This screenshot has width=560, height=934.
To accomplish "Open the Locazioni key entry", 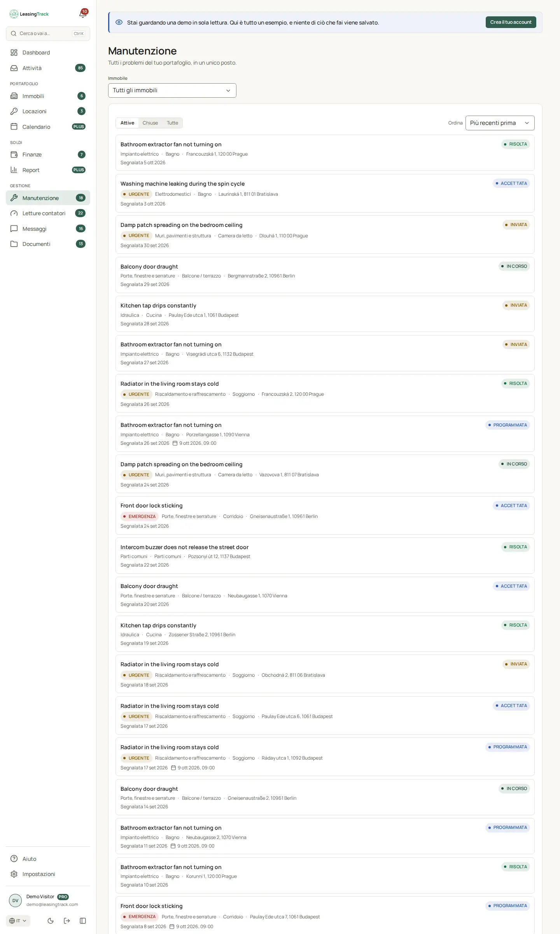I will [48, 111].
